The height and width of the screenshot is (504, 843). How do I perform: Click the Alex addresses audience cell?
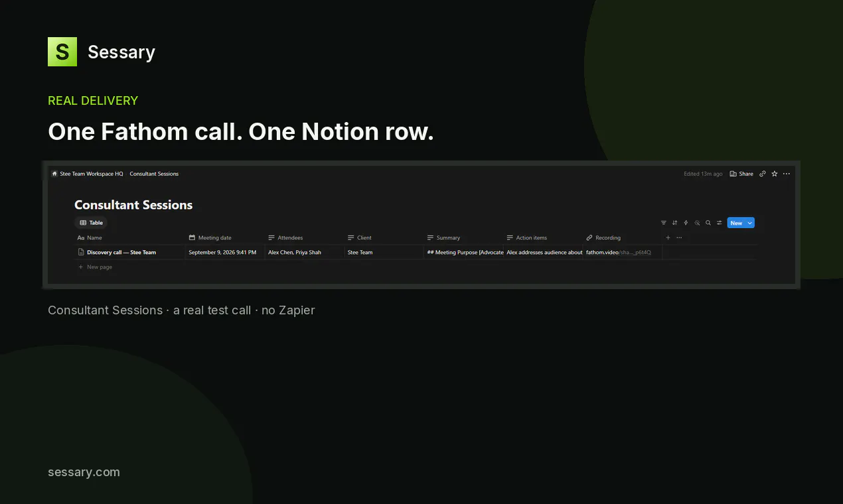click(544, 252)
